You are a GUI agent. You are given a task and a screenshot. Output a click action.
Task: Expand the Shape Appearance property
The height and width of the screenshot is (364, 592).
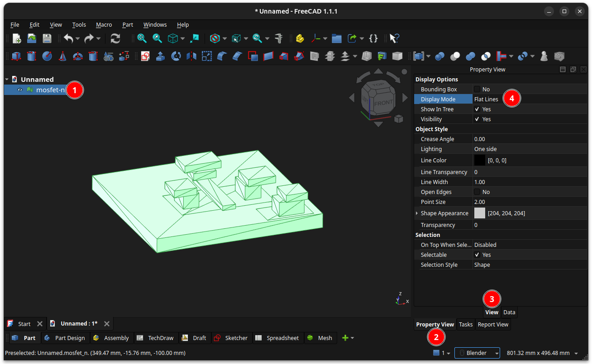[417, 213]
